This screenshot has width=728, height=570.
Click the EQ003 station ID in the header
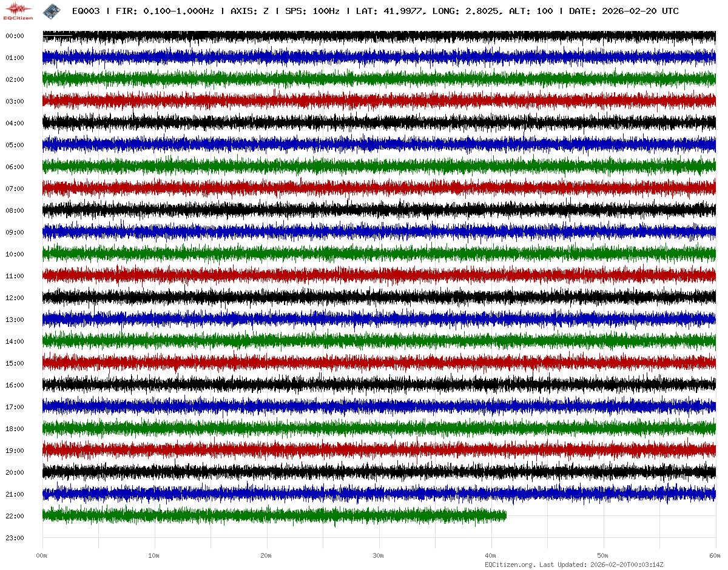tap(86, 11)
